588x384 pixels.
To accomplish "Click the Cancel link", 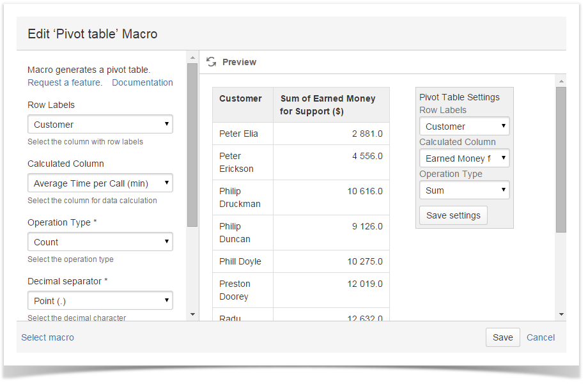I will (x=541, y=337).
